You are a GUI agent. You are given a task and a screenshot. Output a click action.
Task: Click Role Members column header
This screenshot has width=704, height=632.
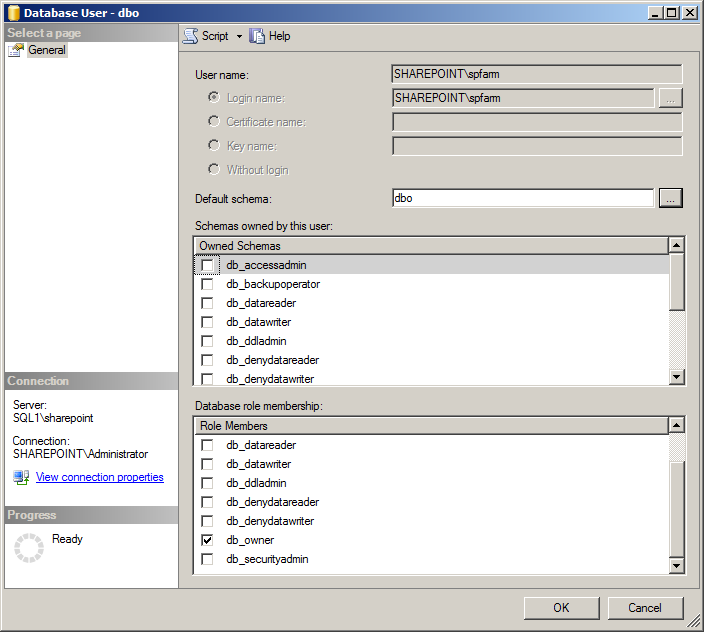coord(431,426)
